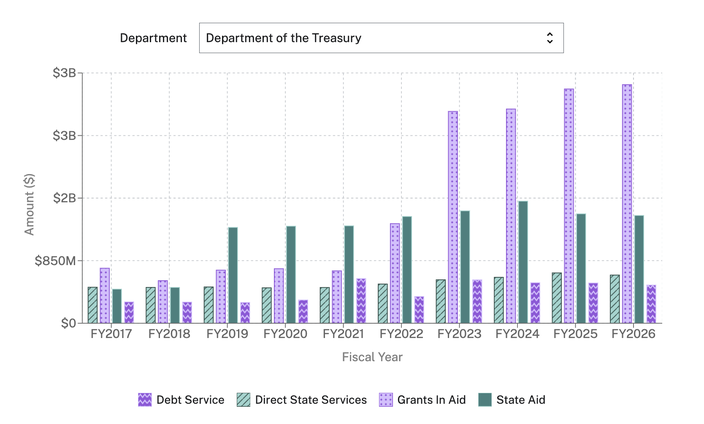Open the Department dropdown selector

(380, 38)
